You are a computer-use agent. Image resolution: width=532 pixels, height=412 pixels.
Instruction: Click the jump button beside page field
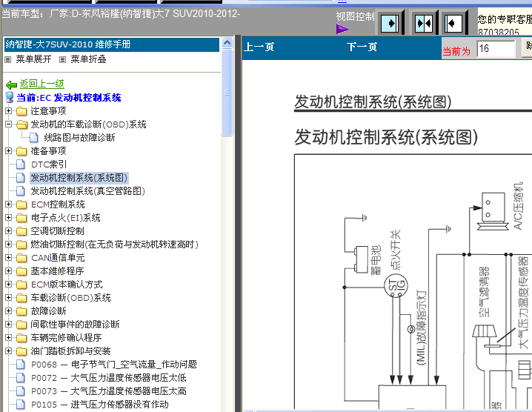coord(528,48)
